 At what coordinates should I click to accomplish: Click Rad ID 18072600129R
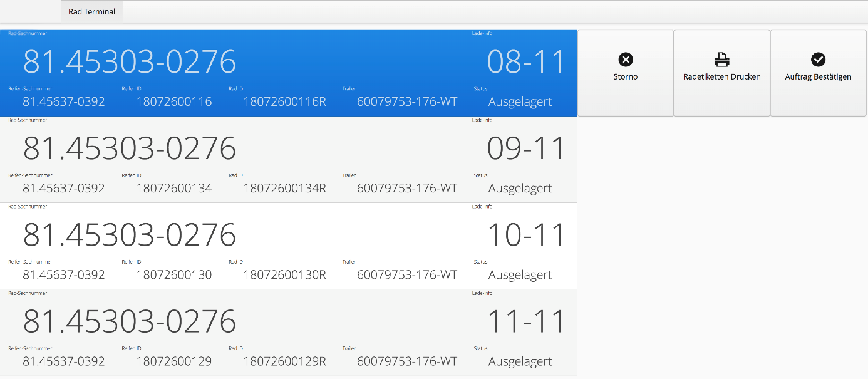click(x=284, y=361)
